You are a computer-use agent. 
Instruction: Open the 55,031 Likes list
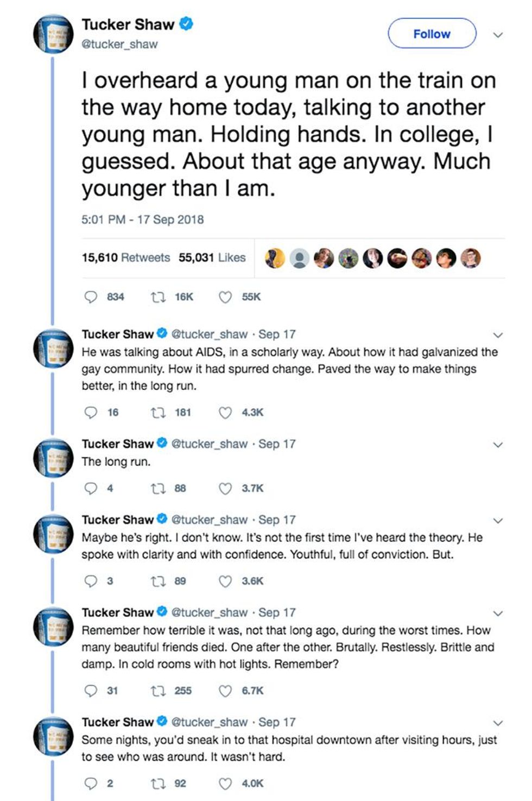click(212, 257)
